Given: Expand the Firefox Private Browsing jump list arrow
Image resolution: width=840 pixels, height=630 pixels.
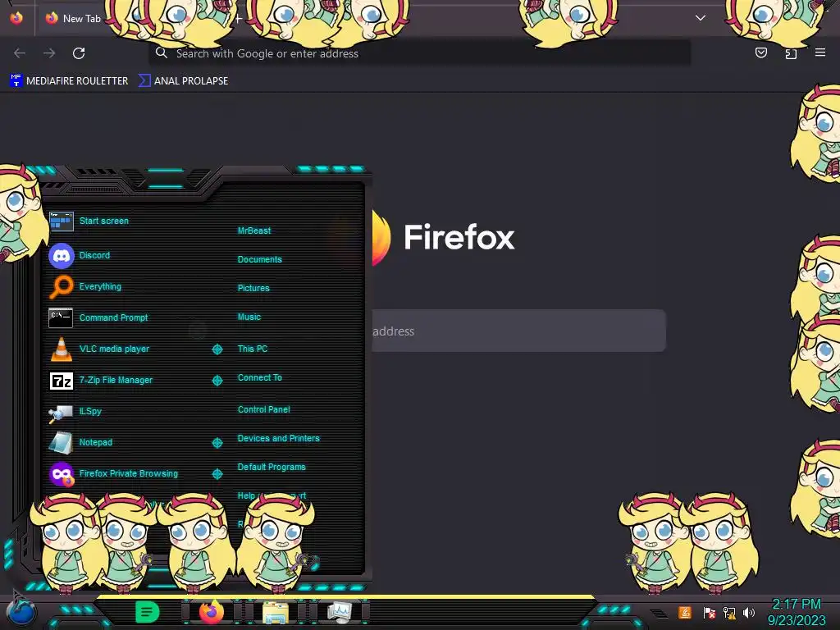Looking at the screenshot, I should [x=217, y=474].
